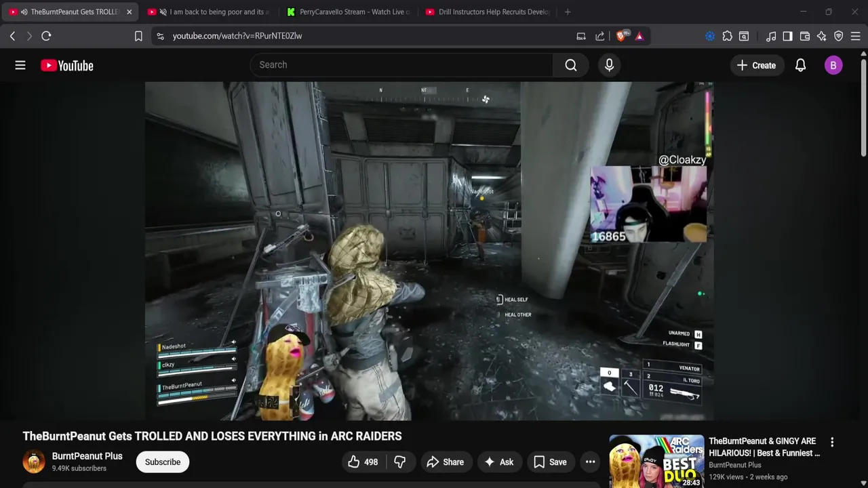Open the Extensions puzzle icon
Screen dimensions: 868x488
(727, 36)
